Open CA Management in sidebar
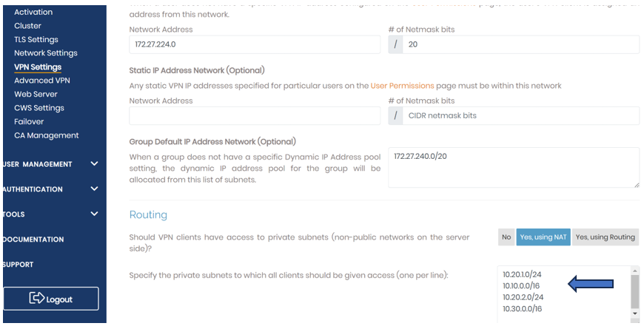Viewport: 644px width, 326px height. tap(47, 135)
